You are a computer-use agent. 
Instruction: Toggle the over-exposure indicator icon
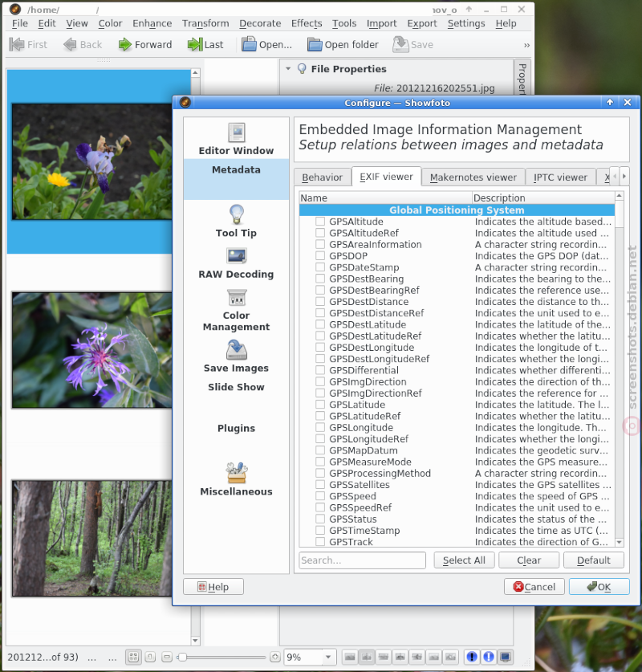click(489, 657)
